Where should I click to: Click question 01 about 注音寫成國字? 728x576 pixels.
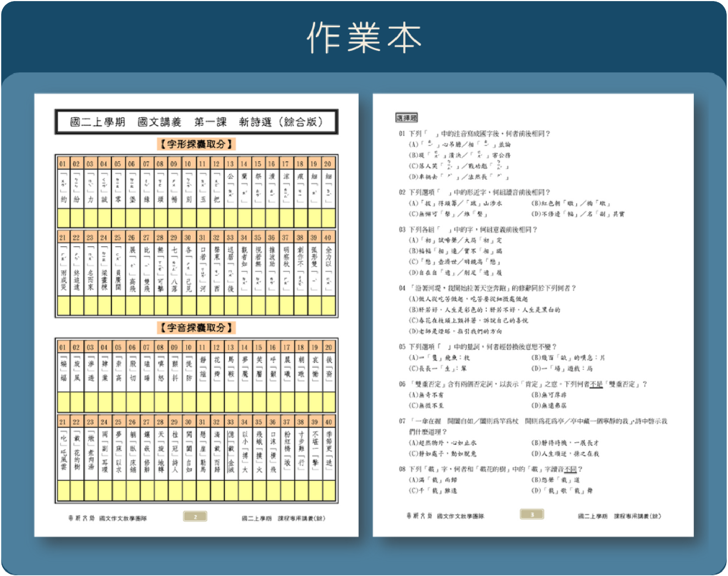pyautogui.click(x=475, y=134)
